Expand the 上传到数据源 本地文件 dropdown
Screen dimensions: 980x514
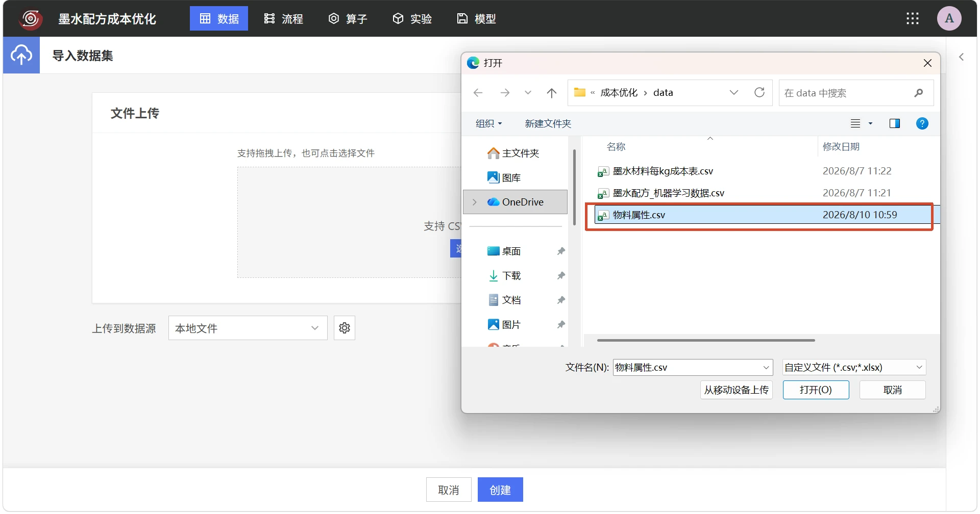click(x=248, y=328)
